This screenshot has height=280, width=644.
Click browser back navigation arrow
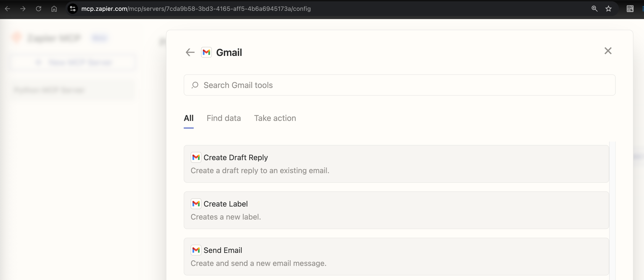[8, 9]
